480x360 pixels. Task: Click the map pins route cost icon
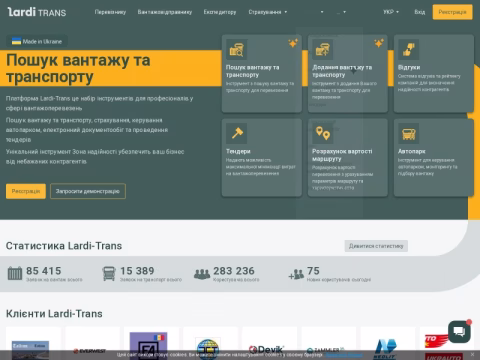point(322,133)
